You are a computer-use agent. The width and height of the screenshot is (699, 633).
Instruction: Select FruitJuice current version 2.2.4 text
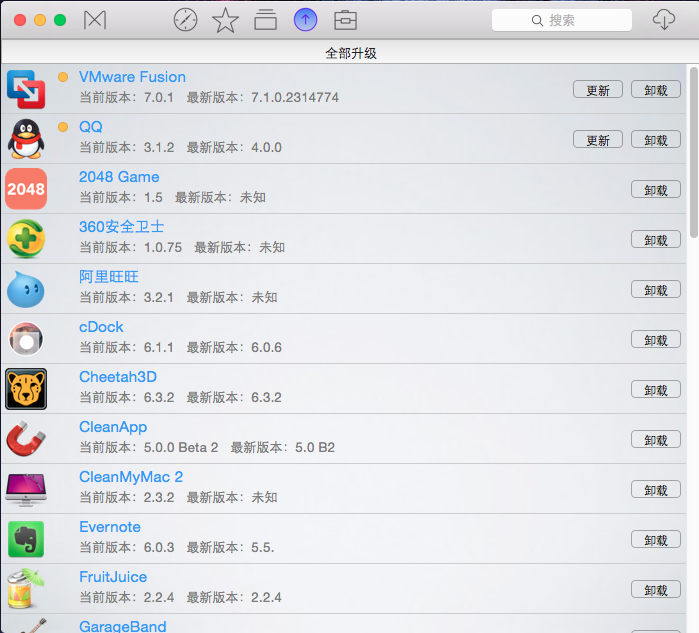[159, 597]
